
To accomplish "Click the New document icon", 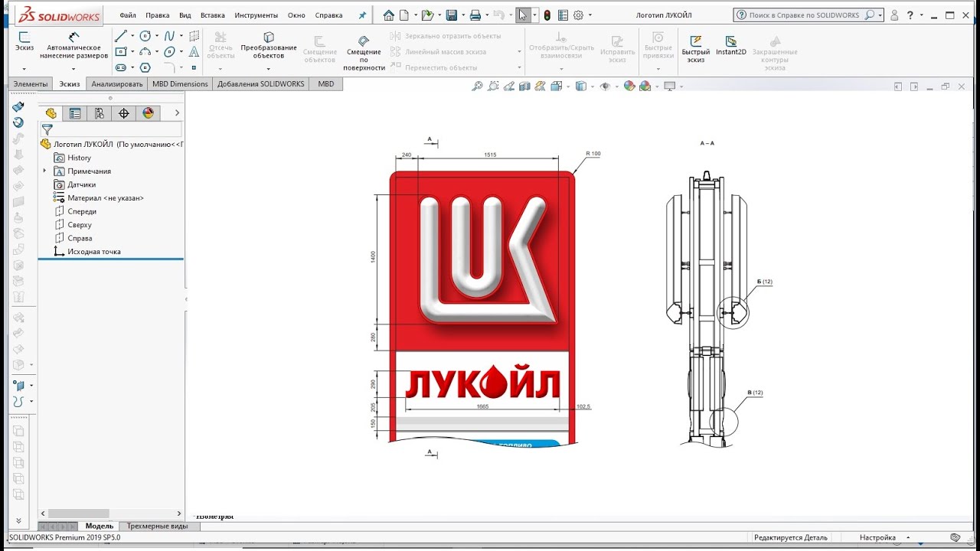I will (404, 15).
